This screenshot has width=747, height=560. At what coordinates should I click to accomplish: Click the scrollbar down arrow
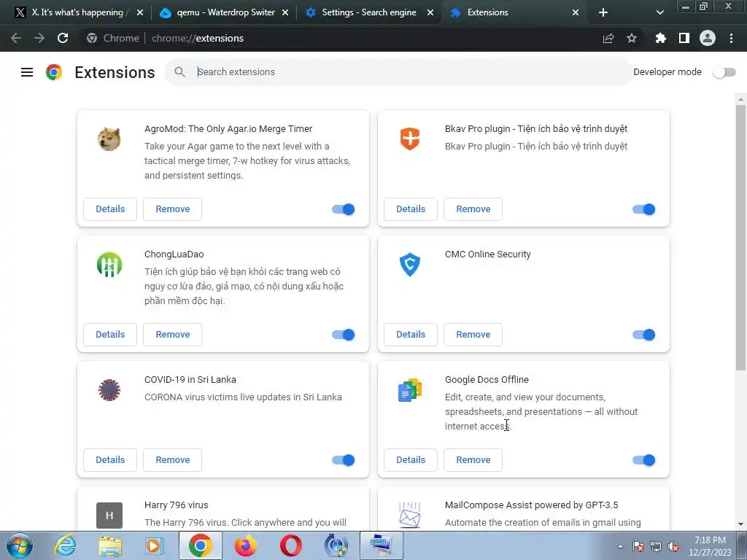click(740, 524)
